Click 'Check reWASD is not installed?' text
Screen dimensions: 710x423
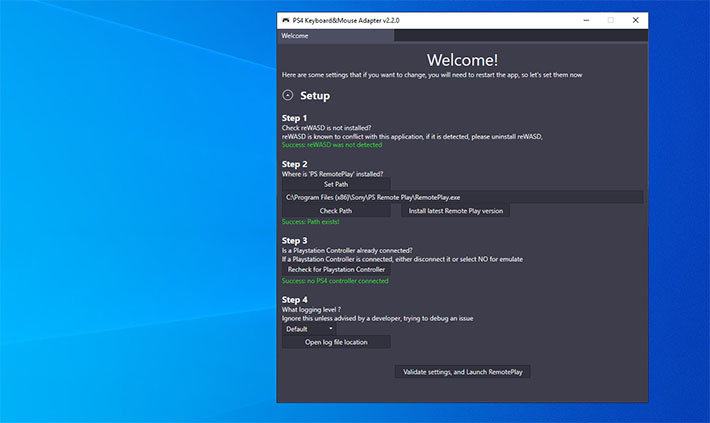point(326,128)
